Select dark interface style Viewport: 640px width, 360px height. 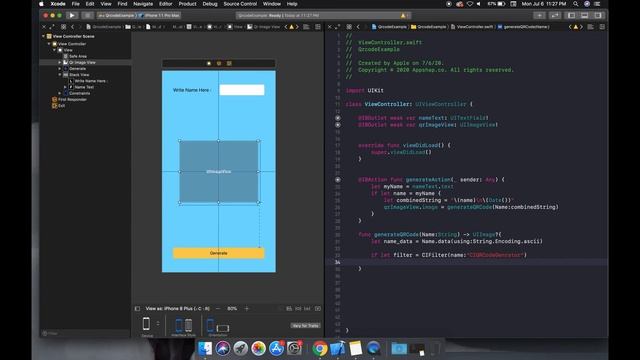[188, 325]
